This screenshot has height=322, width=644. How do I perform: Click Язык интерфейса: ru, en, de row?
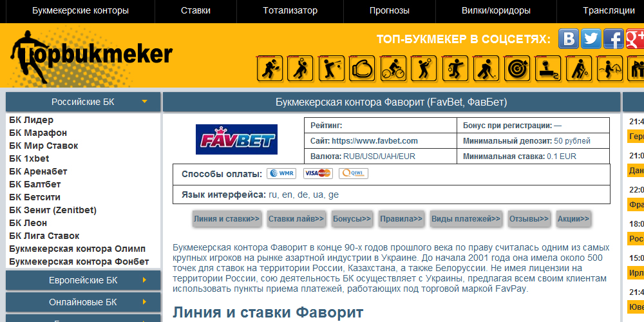[392, 194]
